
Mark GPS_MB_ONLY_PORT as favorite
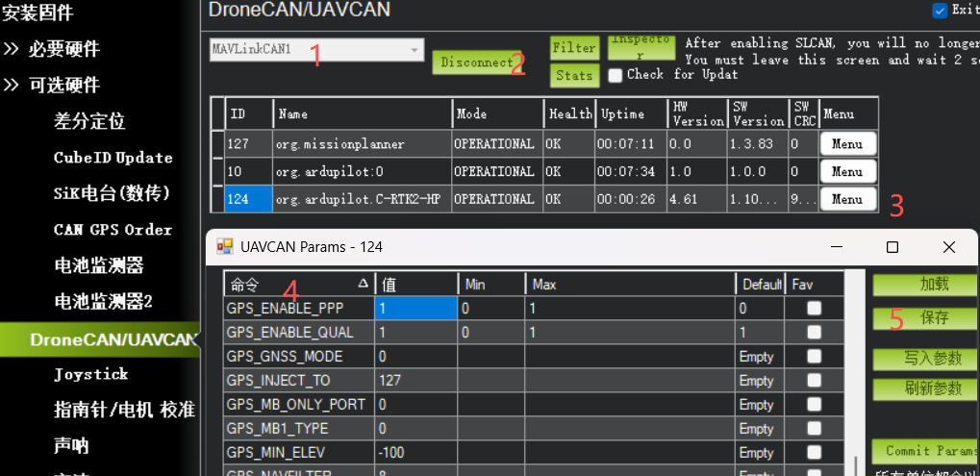814,405
